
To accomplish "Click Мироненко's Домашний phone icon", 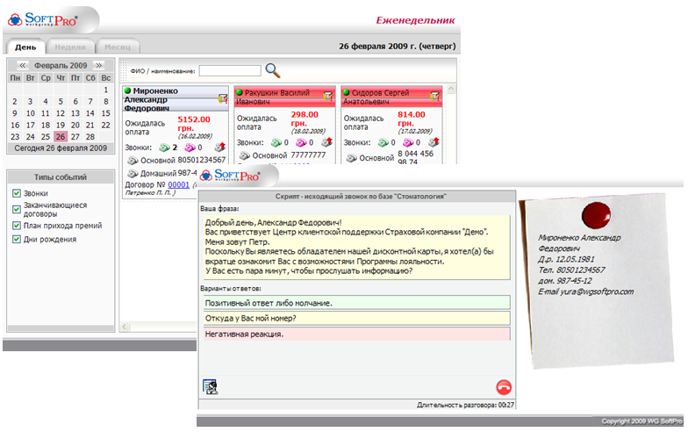I will [132, 172].
